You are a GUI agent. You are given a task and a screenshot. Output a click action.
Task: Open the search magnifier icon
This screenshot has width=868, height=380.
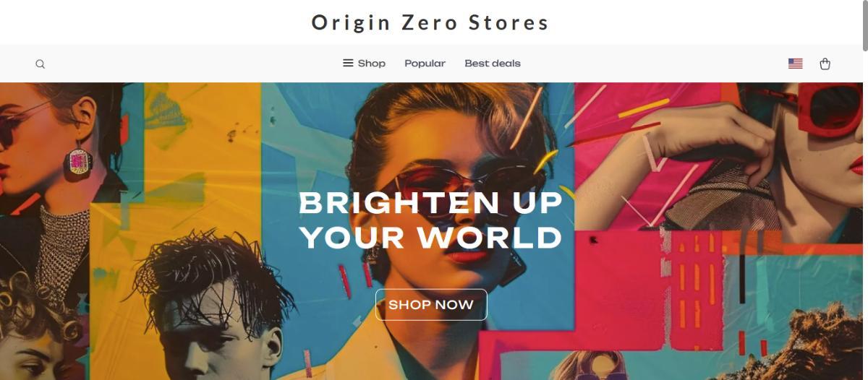coord(41,64)
